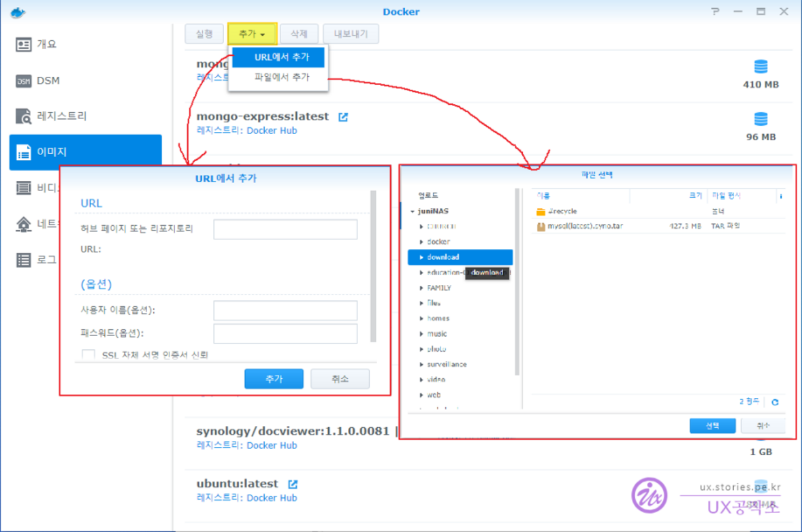Select the mysql(latest).syno.tar file icon
The width and height of the screenshot is (802, 532).
click(x=541, y=227)
